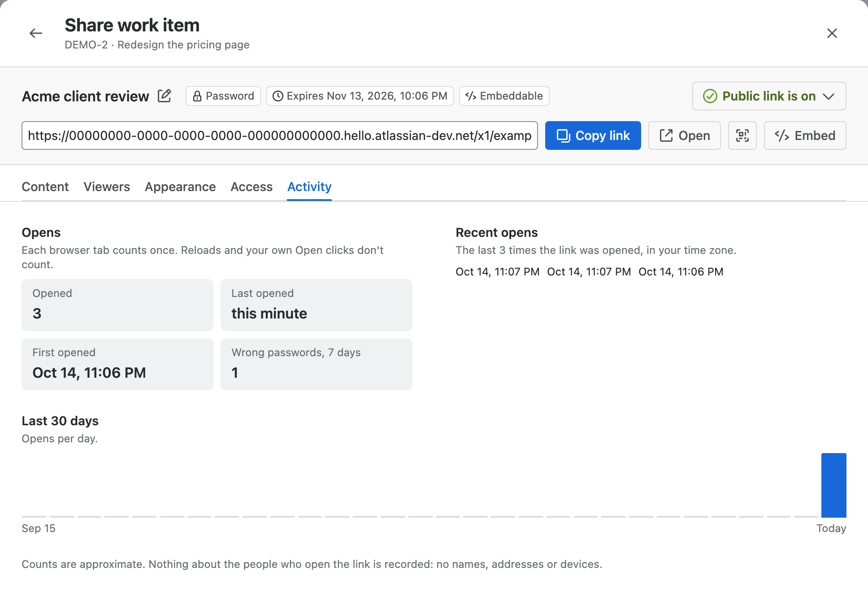The height and width of the screenshot is (611, 868).
Task: Click the Opened count card
Action: click(x=117, y=305)
